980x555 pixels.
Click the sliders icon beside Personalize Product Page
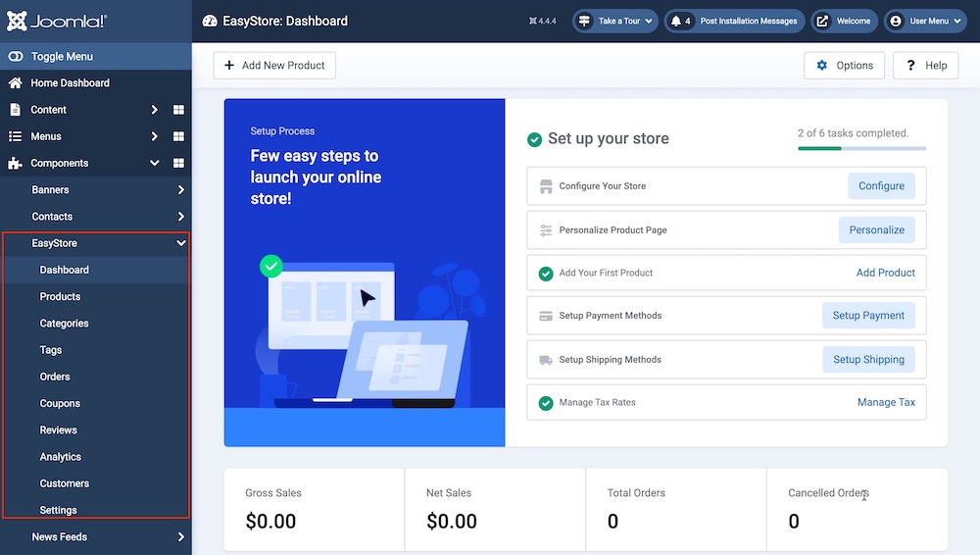coord(546,230)
